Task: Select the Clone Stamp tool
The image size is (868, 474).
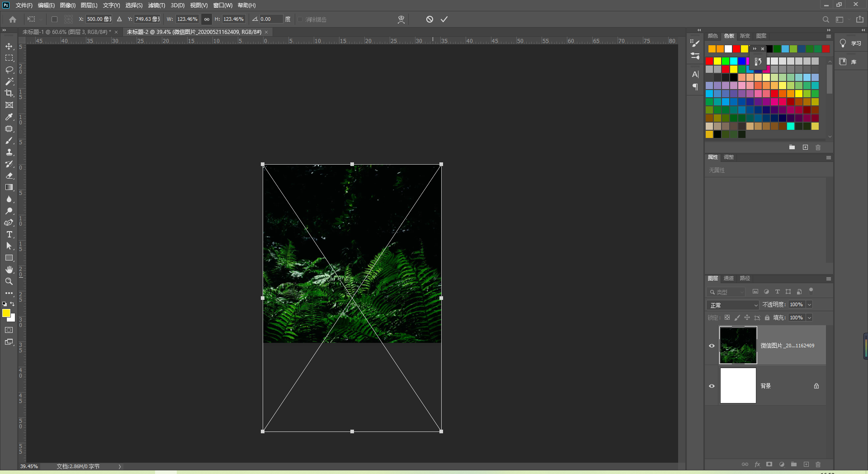Action: [9, 152]
